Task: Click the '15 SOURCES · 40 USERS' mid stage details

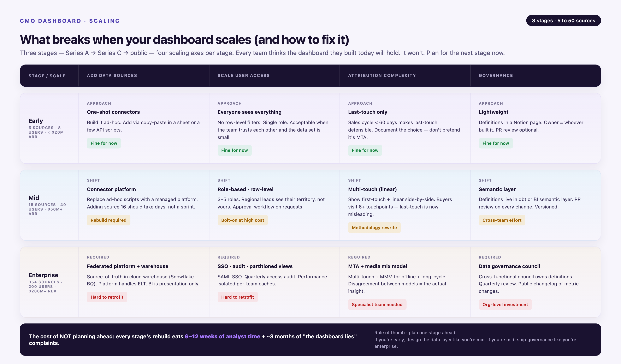Action: pyautogui.click(x=47, y=209)
